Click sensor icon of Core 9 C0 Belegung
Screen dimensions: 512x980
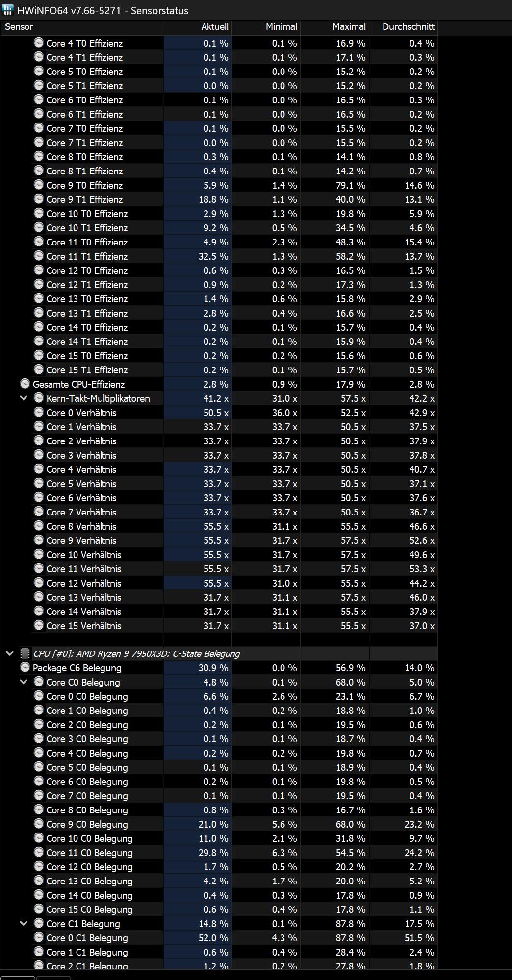[x=39, y=824]
